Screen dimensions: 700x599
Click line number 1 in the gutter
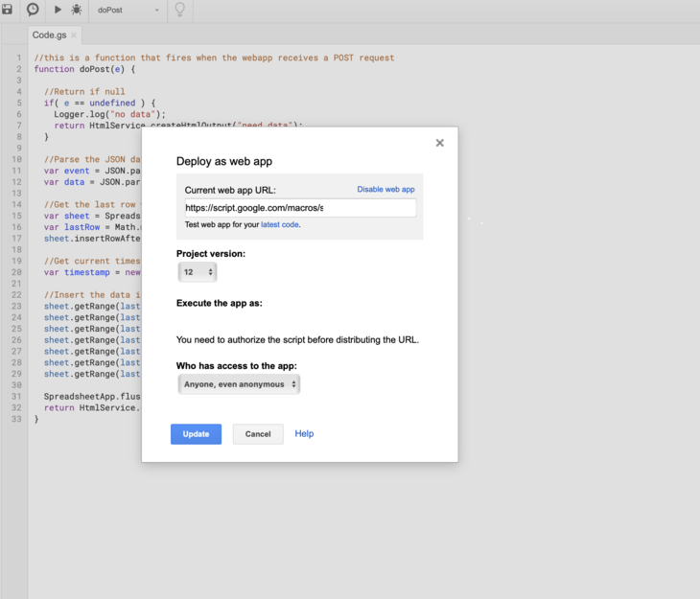click(18, 58)
